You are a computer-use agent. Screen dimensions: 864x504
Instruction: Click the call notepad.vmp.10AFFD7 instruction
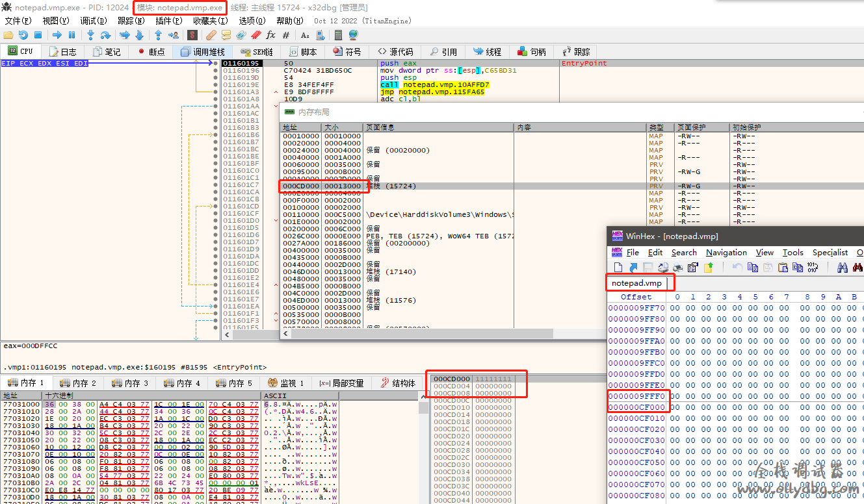(x=435, y=84)
